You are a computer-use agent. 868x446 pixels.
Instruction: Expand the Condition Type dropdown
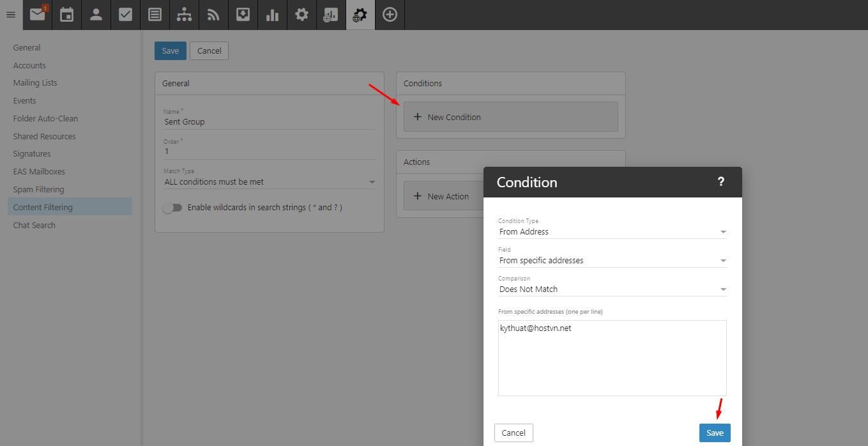(612, 232)
